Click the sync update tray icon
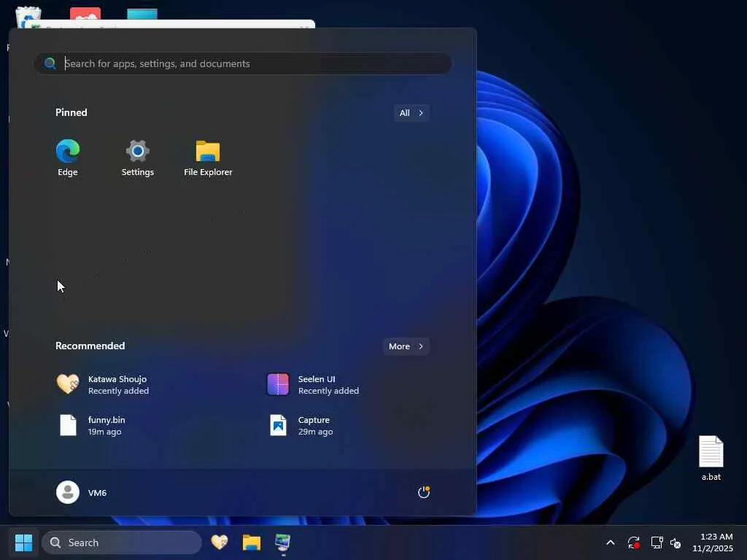 pos(634,542)
